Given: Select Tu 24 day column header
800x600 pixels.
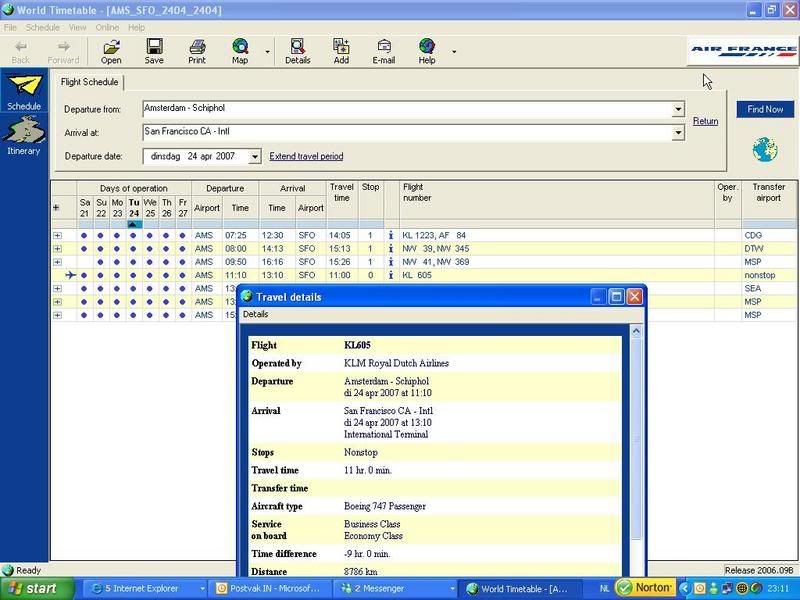Looking at the screenshot, I should [x=134, y=208].
